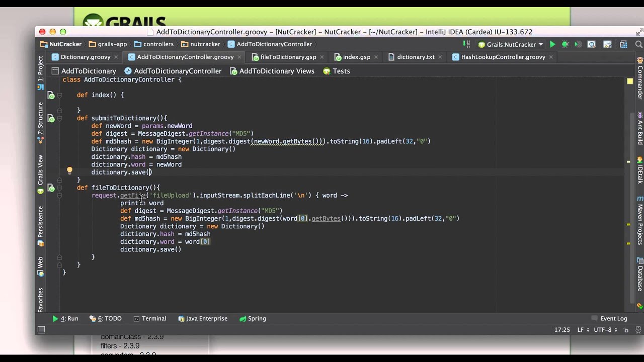Open the Database tool window

pos(640,275)
